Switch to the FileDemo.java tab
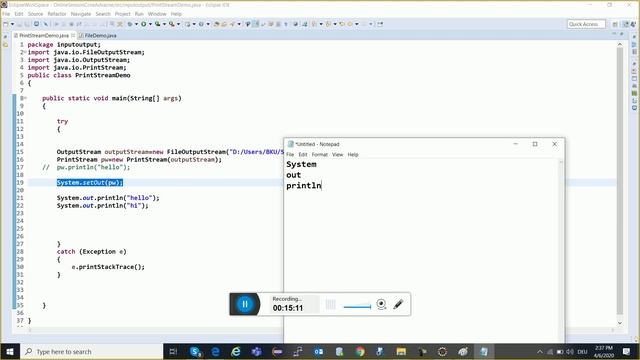 coord(98,36)
